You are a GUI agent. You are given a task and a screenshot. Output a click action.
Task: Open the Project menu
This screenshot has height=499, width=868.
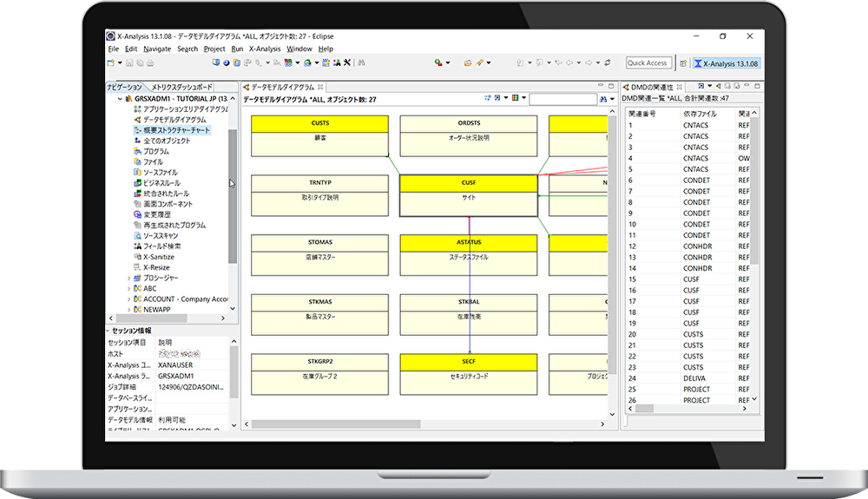(214, 49)
